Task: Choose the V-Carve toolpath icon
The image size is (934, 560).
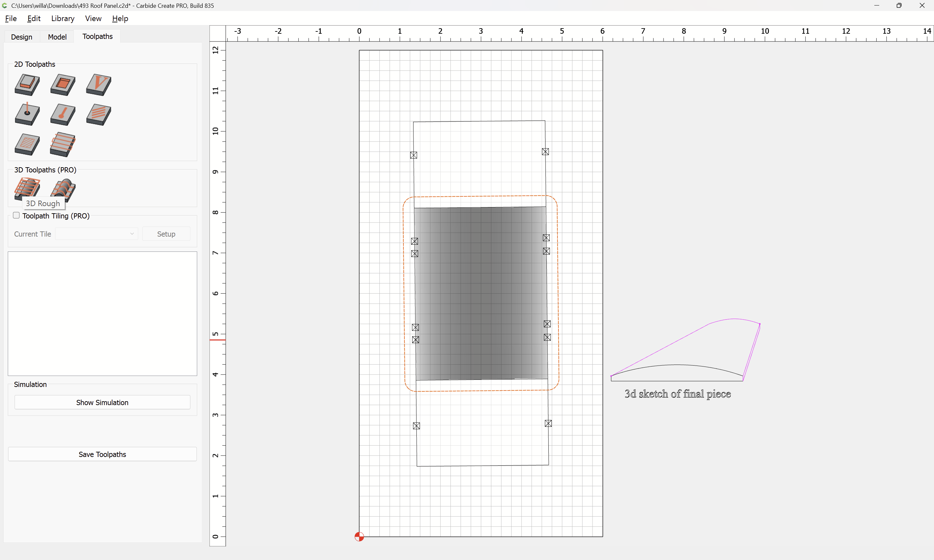Action: point(99,85)
